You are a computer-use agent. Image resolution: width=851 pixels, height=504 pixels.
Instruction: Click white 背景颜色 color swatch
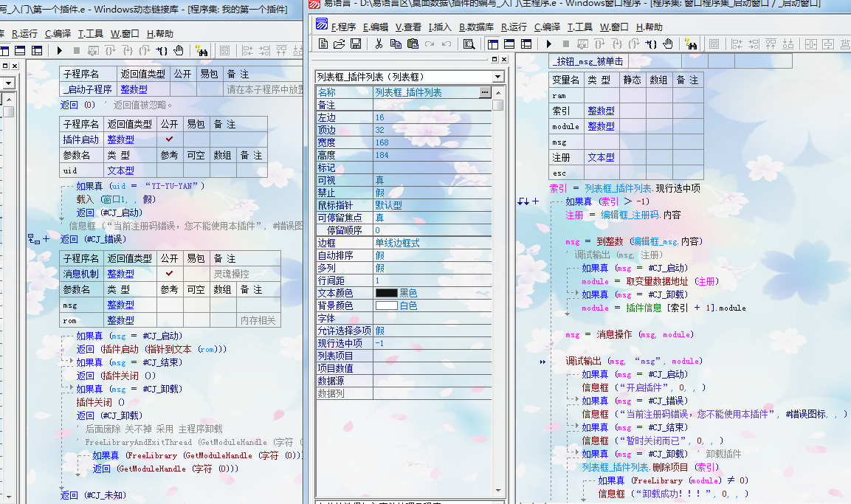(387, 305)
